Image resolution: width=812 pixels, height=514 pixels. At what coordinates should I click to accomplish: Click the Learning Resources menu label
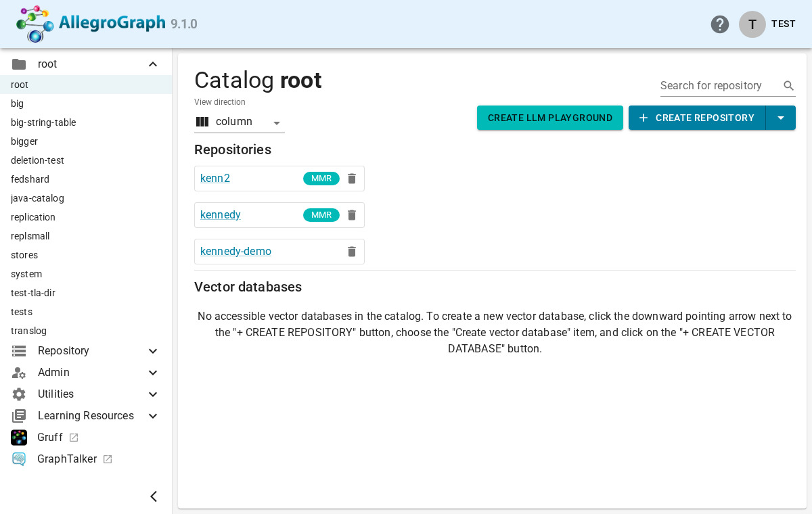[x=86, y=416]
